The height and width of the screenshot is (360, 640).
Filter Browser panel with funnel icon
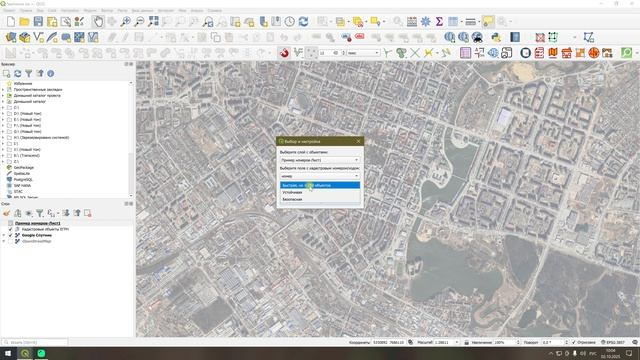pyautogui.click(x=29, y=73)
